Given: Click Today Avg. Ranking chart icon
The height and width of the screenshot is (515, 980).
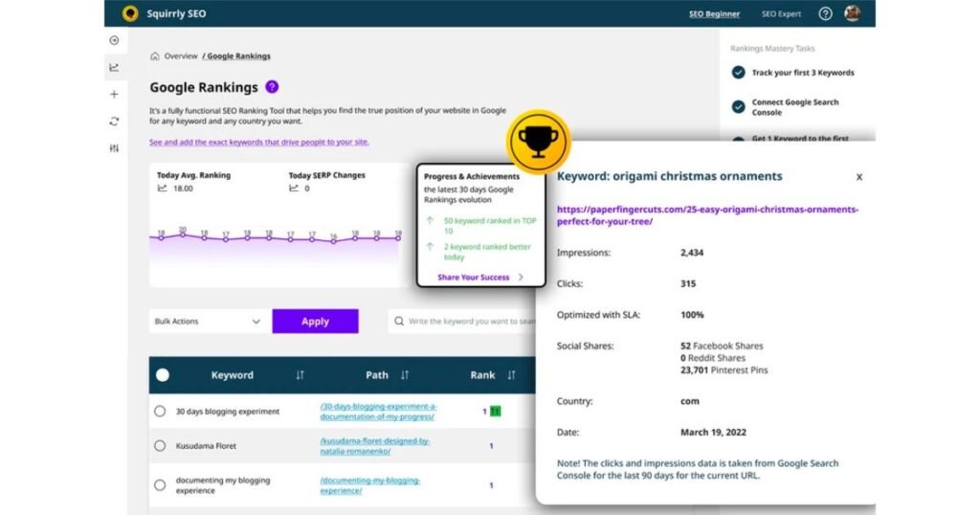Looking at the screenshot, I should (x=163, y=189).
